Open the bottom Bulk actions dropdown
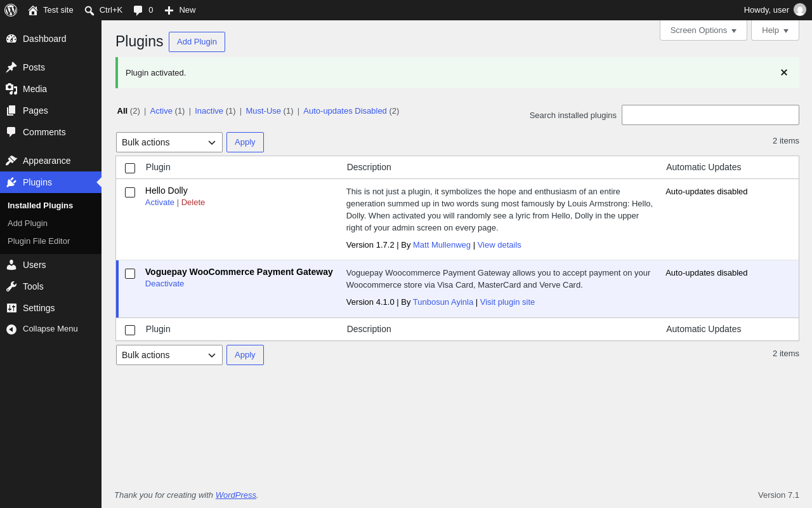The image size is (812, 508). tap(169, 355)
